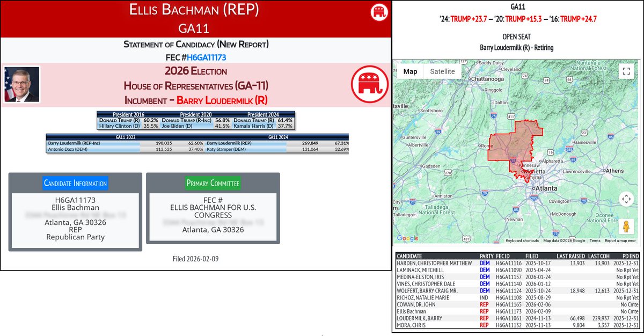Open the Google Maps Terms link
This screenshot has height=336, width=644.
595,240
